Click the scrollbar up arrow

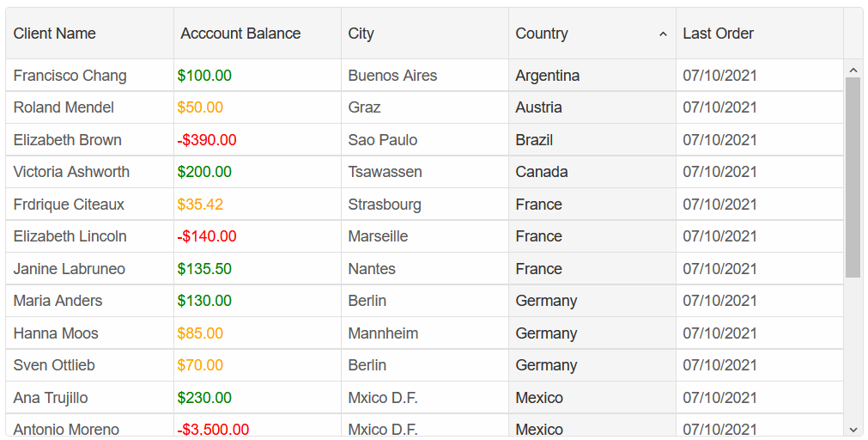(x=853, y=70)
